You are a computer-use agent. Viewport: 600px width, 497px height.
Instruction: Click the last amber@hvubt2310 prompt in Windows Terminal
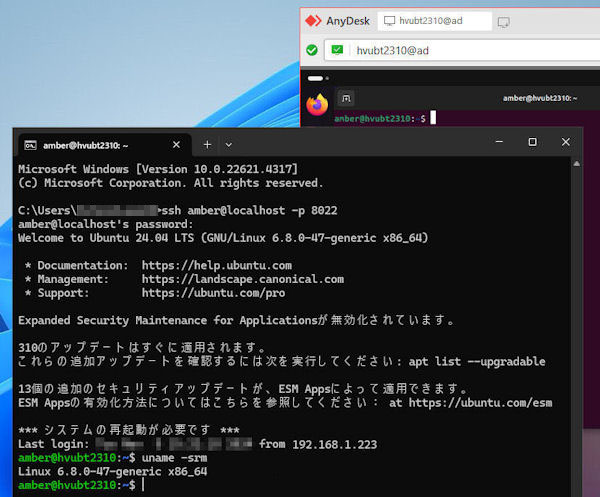coord(77,485)
